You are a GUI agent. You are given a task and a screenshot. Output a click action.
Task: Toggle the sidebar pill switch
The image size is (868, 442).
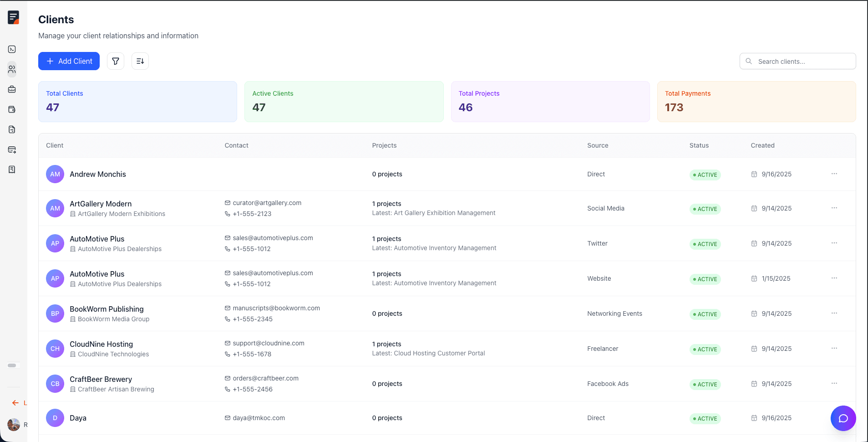click(x=13, y=365)
